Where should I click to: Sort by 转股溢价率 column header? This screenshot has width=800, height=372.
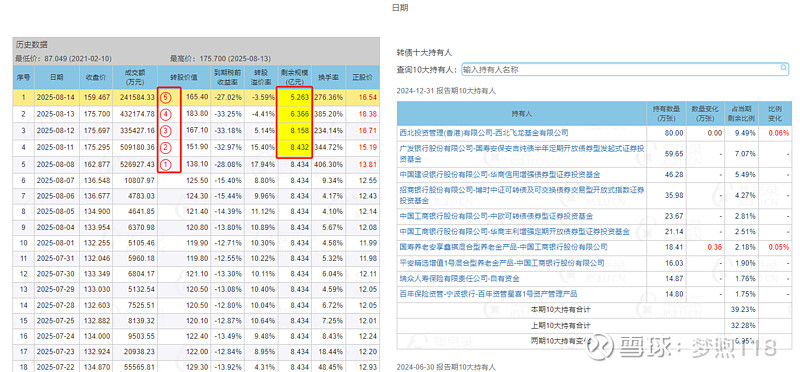tap(260, 78)
